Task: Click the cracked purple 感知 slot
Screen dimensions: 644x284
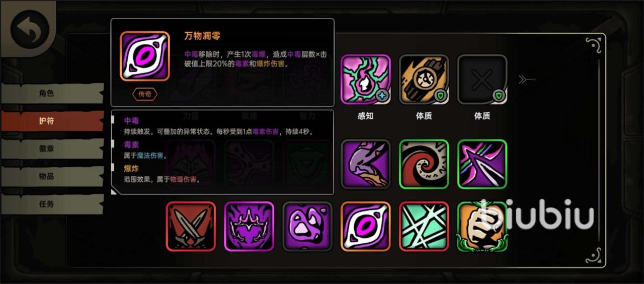Action: [x=366, y=80]
